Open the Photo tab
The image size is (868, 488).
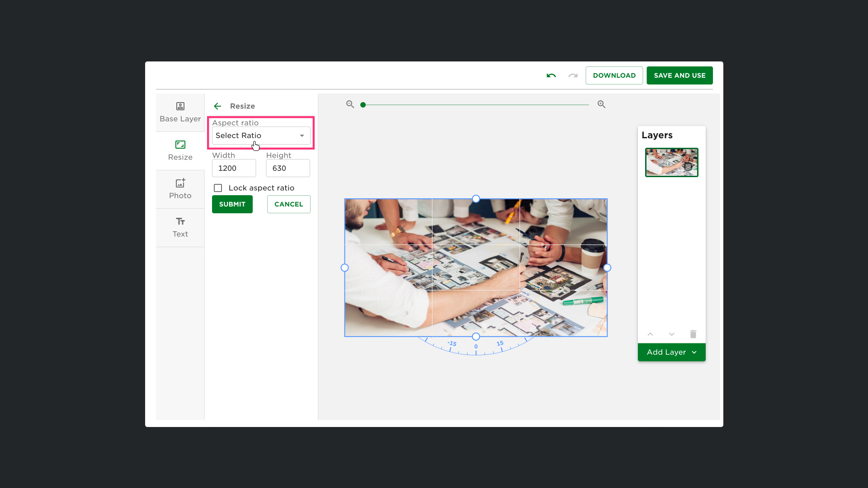[180, 189]
